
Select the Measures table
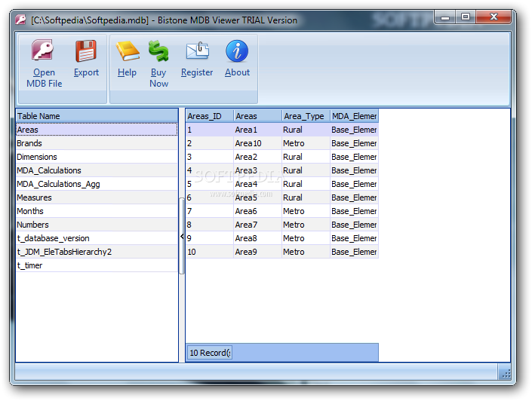tap(97, 197)
